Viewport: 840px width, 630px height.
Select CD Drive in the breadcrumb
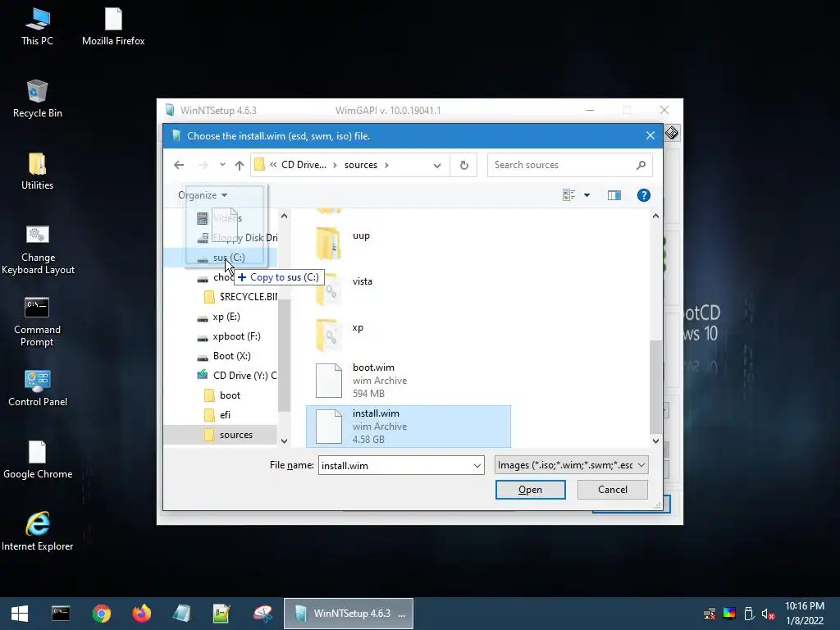[304, 165]
